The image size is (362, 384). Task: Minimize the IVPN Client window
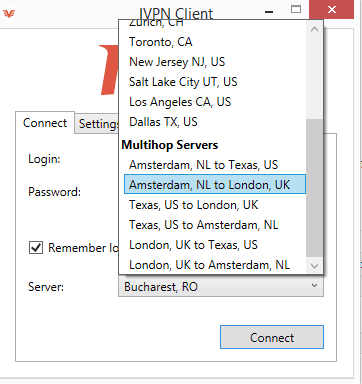pos(269,12)
